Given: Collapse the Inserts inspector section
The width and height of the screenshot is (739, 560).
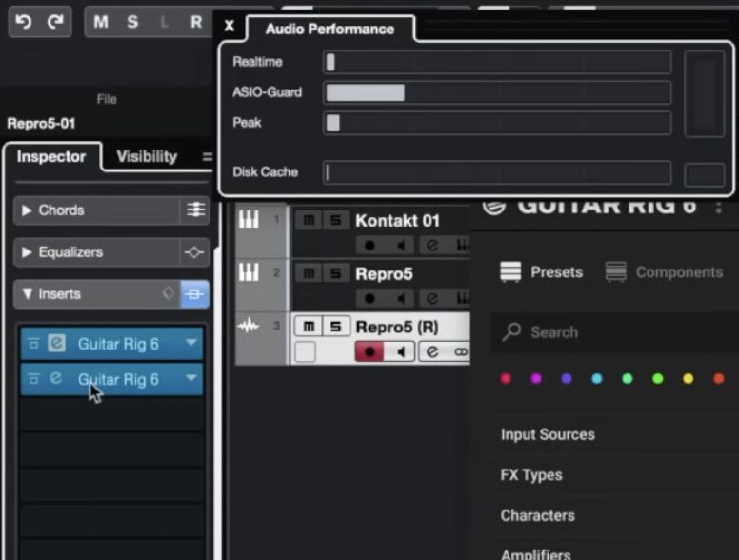Looking at the screenshot, I should click(27, 294).
